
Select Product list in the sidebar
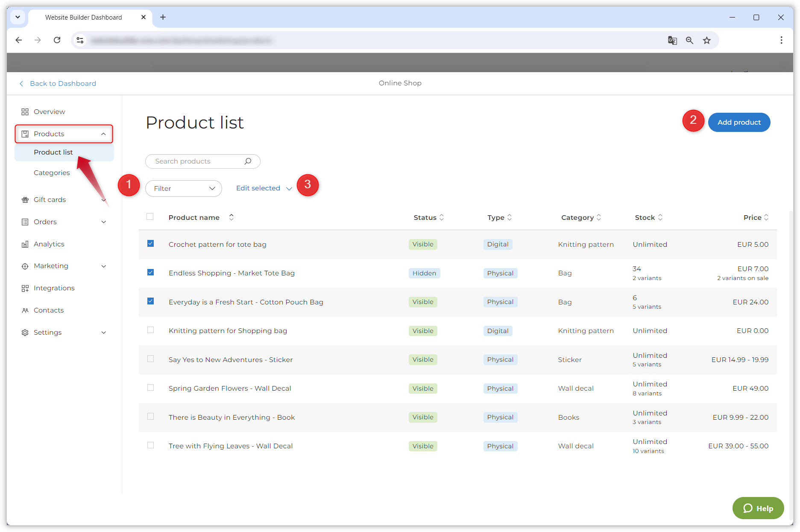coord(53,152)
